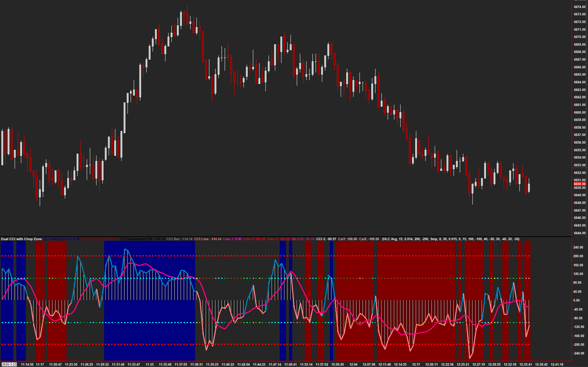Click the 12:17 time axis label
Image resolution: width=588 pixels, height=367 pixels.
(416, 365)
